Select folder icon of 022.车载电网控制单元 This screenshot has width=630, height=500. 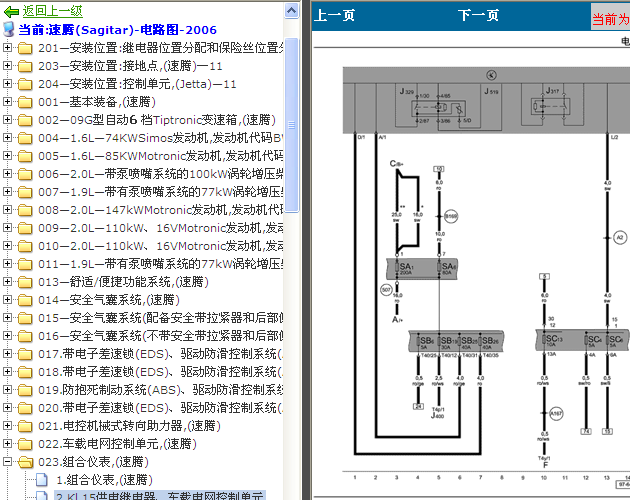[x=25, y=444]
